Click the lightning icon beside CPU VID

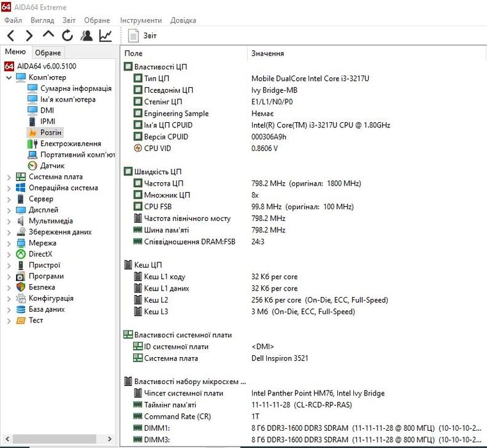(138, 148)
